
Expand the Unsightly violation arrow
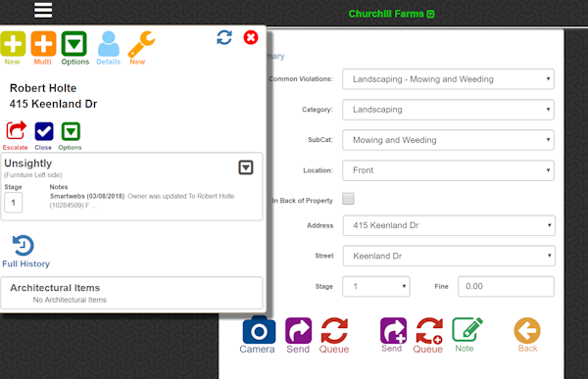click(x=246, y=167)
